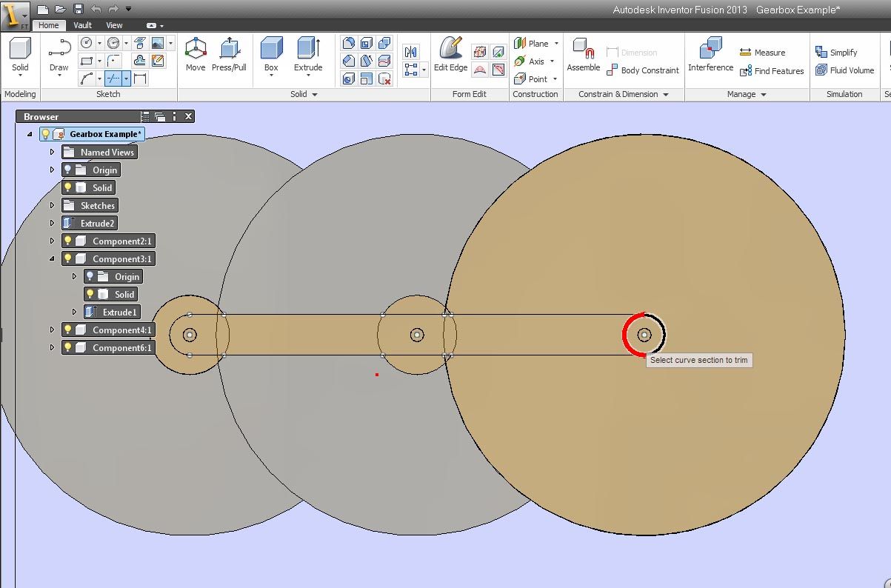Run the Interference check
Image resolution: width=891 pixels, height=588 pixels.
tap(710, 56)
